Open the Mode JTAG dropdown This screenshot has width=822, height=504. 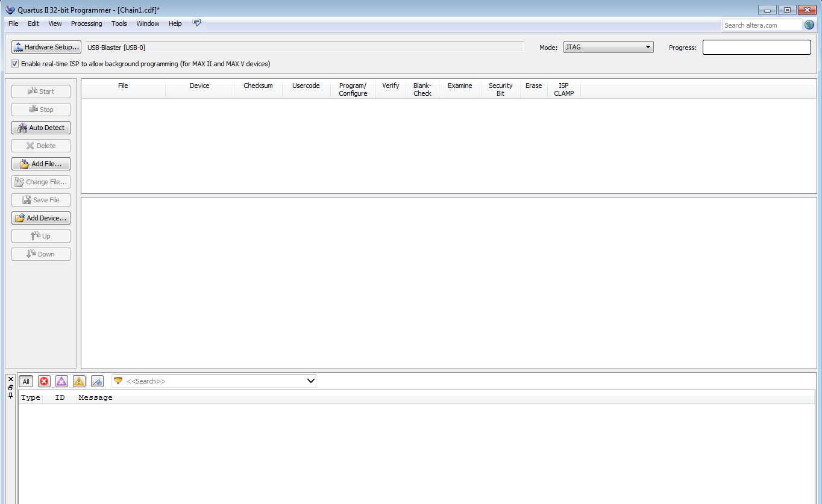608,47
